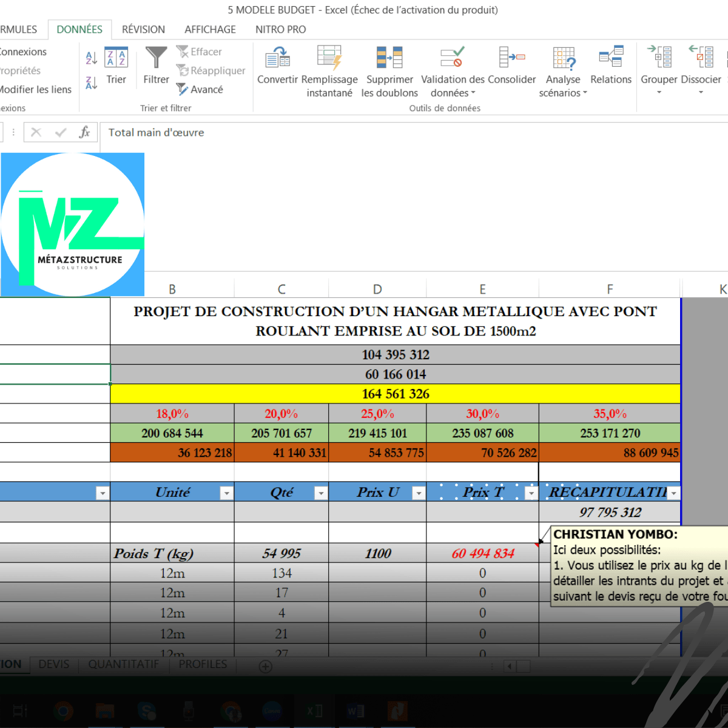Image resolution: width=728 pixels, height=728 pixels.
Task: Open the Relations tool
Action: [x=611, y=66]
